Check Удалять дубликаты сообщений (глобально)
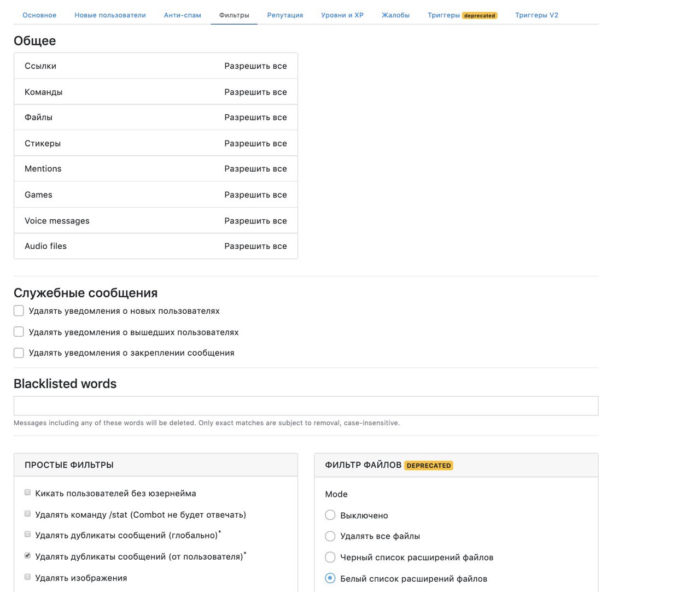700x592 pixels. coord(27,535)
